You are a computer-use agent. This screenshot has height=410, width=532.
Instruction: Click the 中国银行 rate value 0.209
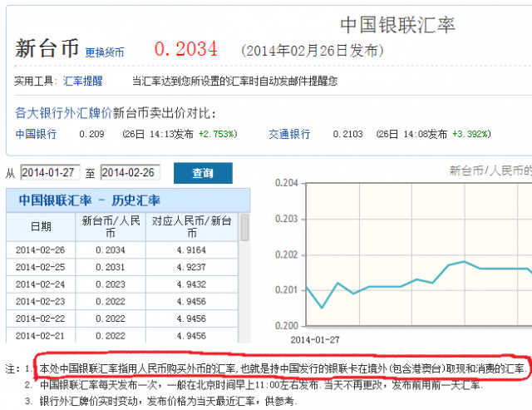[91, 134]
